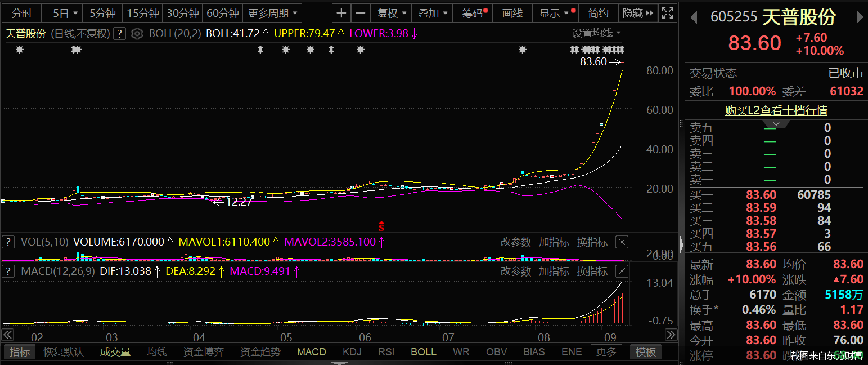This screenshot has height=365, width=868.
Task: Click the zoom in plus icon
Action: (x=341, y=13)
